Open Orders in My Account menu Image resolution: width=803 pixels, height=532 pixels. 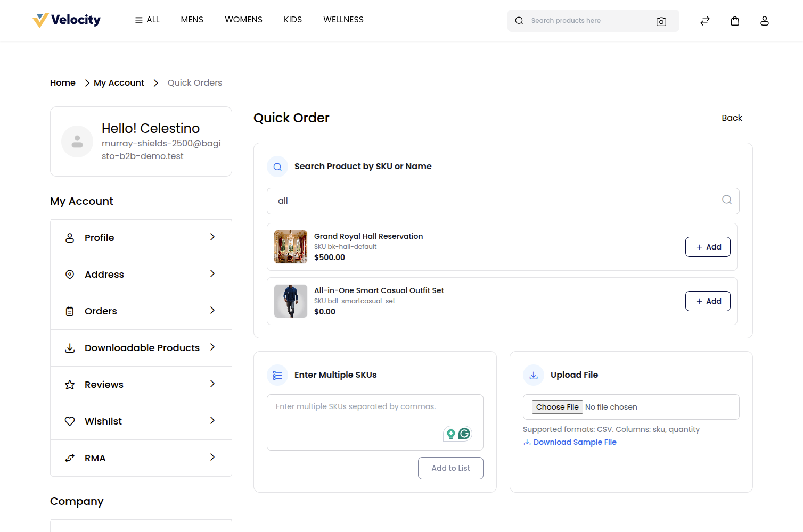141,311
